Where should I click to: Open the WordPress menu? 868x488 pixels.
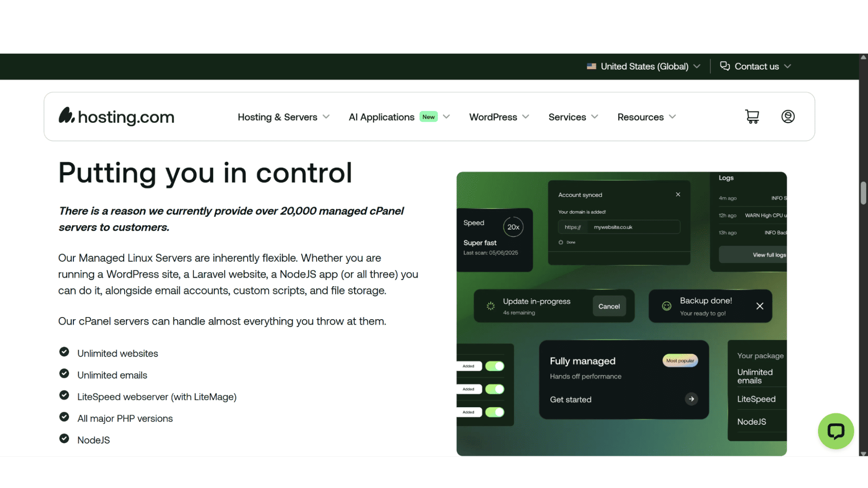(499, 117)
